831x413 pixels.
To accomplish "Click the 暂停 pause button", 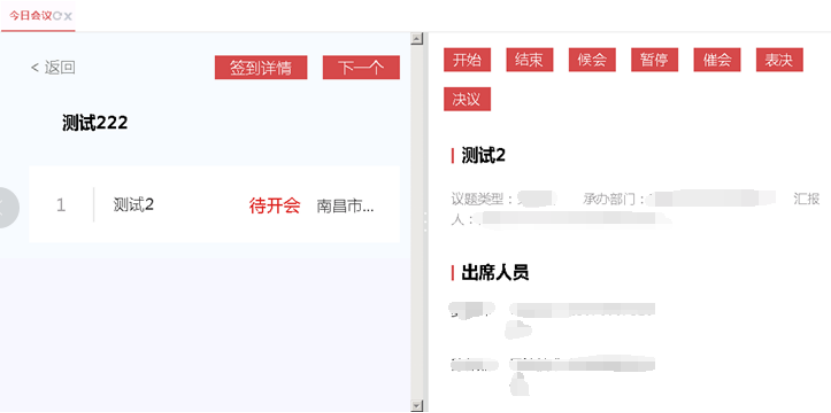I will [654, 60].
